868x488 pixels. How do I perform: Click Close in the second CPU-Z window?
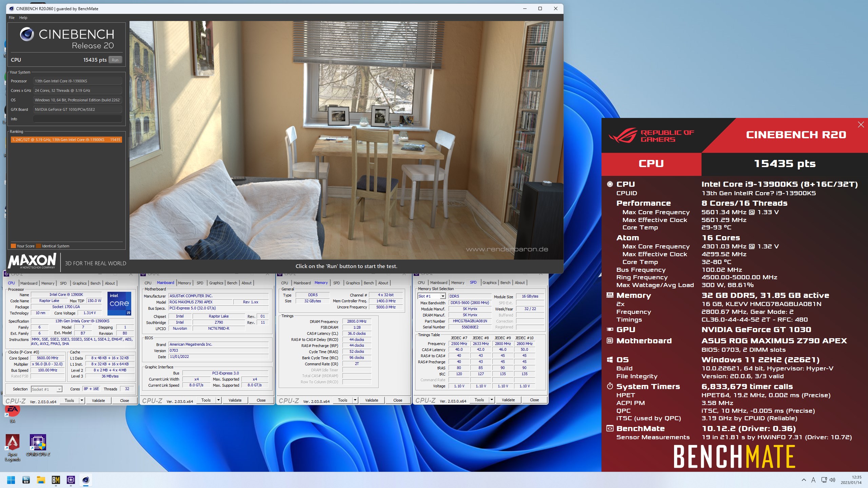261,400
